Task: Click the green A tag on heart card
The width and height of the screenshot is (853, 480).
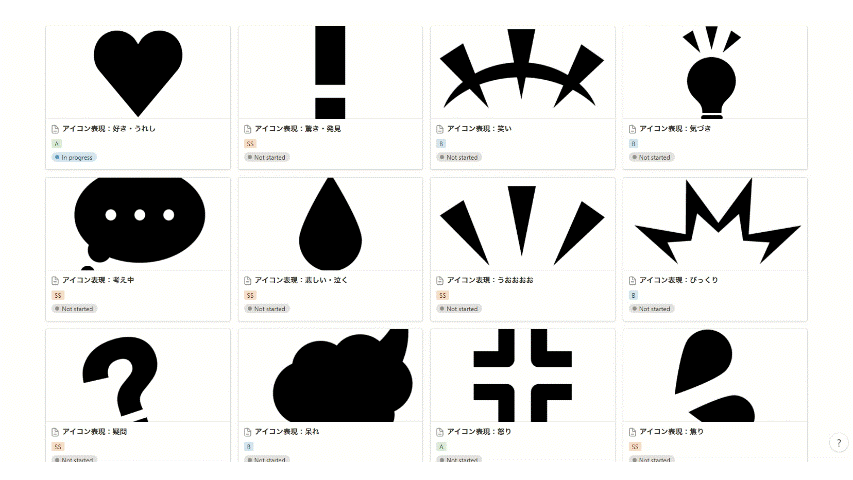Action: [56, 144]
